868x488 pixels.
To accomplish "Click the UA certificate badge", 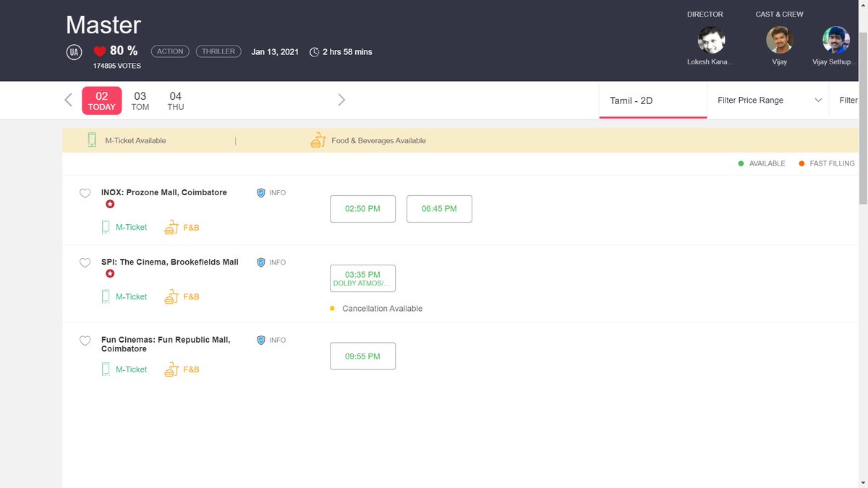I will point(74,52).
